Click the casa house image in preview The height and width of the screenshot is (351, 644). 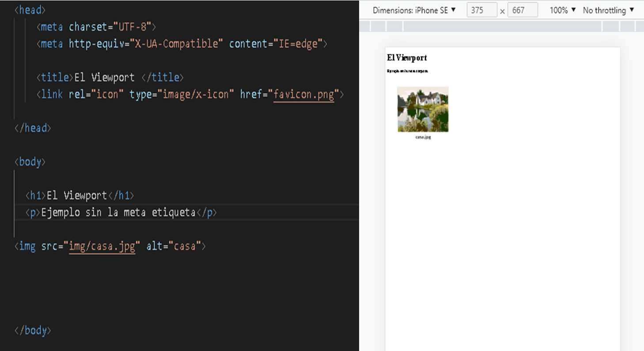[423, 109]
